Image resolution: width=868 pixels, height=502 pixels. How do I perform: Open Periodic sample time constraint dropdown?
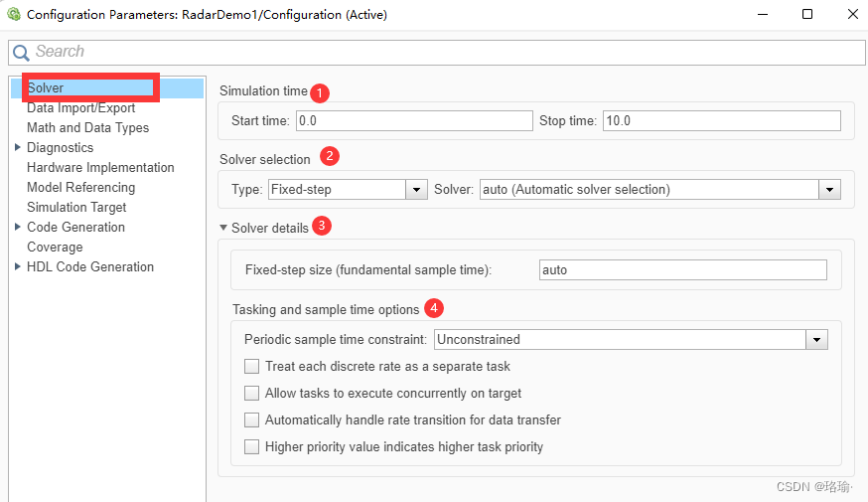coord(816,340)
